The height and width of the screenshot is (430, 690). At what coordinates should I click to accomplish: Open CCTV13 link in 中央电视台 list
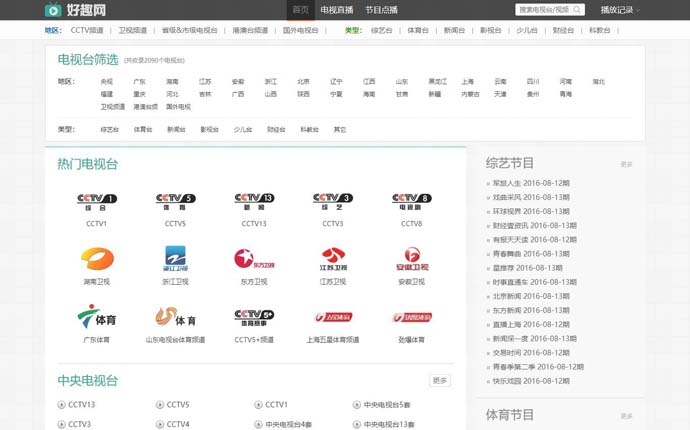[x=81, y=404]
